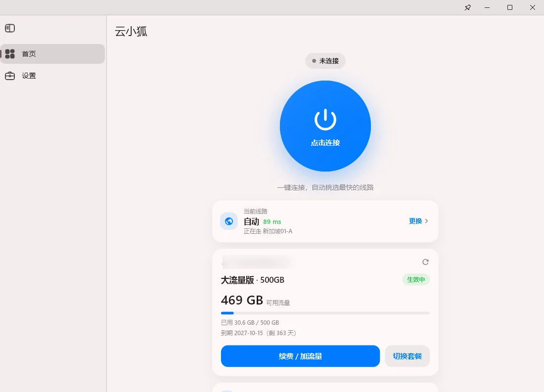Click the 89 ms latency value
The image size is (544, 392).
(272, 221)
